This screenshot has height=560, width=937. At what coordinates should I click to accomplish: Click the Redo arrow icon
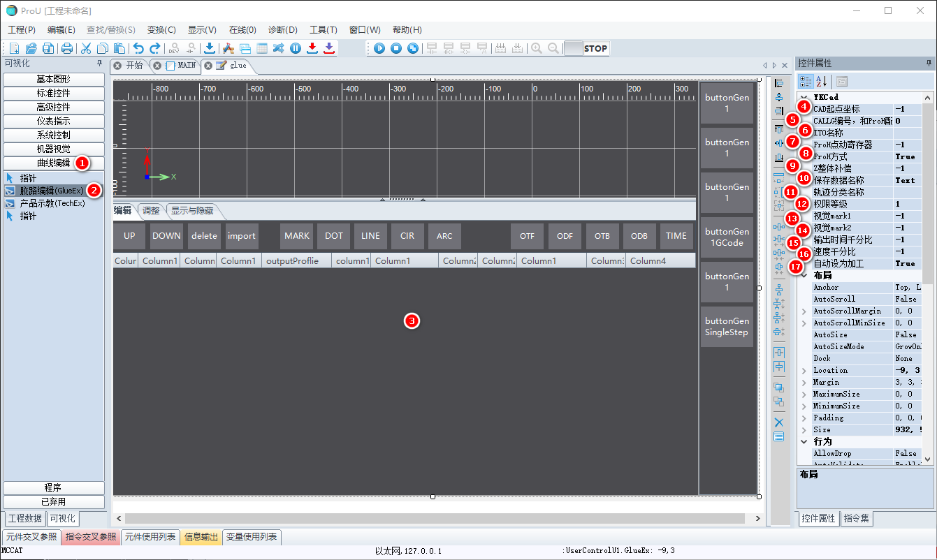pyautogui.click(x=155, y=48)
